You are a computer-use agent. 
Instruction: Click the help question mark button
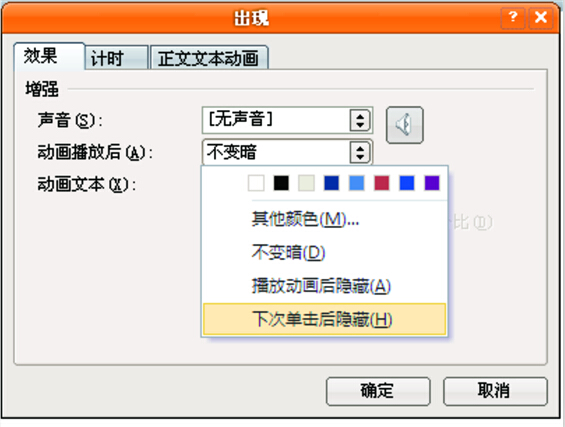513,17
